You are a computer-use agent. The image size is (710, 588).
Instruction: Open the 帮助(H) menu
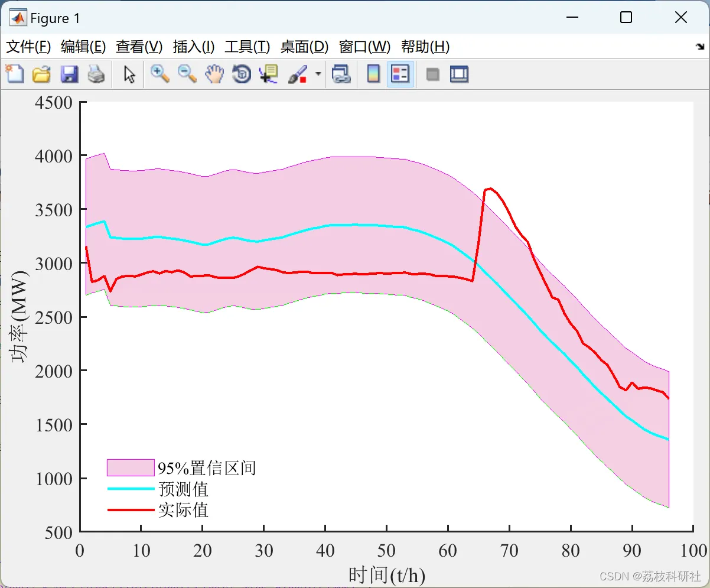point(425,47)
